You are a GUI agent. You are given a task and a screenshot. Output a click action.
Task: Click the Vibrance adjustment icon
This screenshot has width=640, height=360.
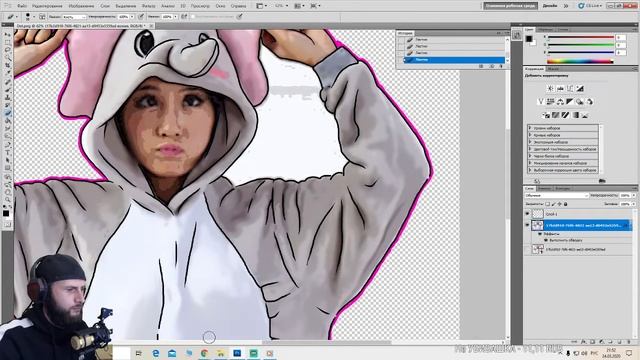click(541, 102)
